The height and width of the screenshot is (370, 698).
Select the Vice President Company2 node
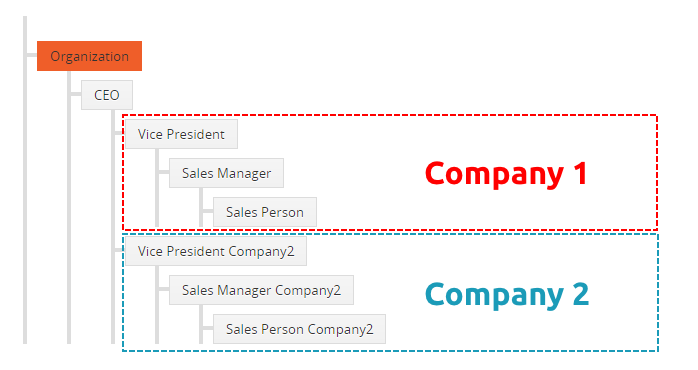click(x=216, y=251)
